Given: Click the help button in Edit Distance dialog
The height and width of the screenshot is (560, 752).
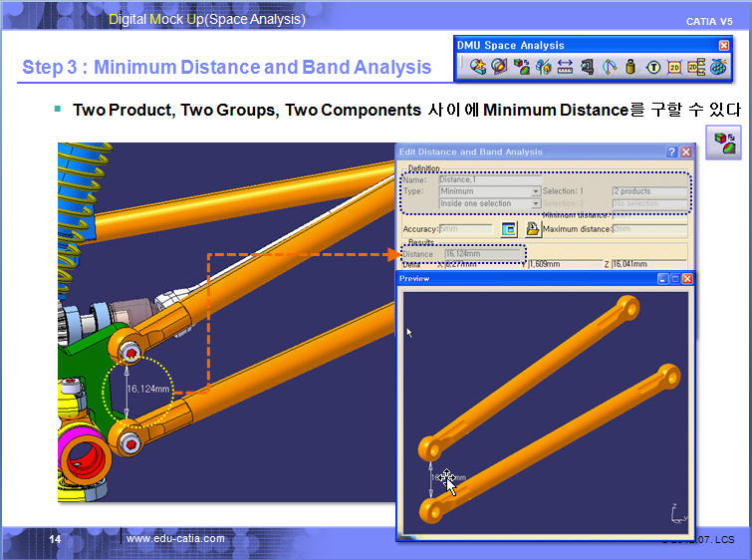Looking at the screenshot, I should [671, 151].
